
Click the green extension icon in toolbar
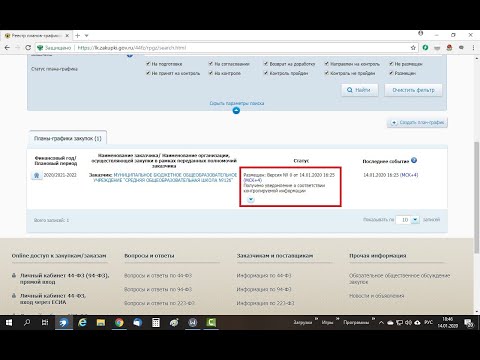click(425, 48)
